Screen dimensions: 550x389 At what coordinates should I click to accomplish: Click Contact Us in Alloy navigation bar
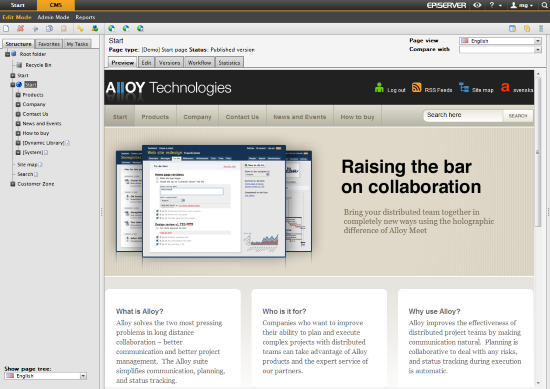click(242, 117)
